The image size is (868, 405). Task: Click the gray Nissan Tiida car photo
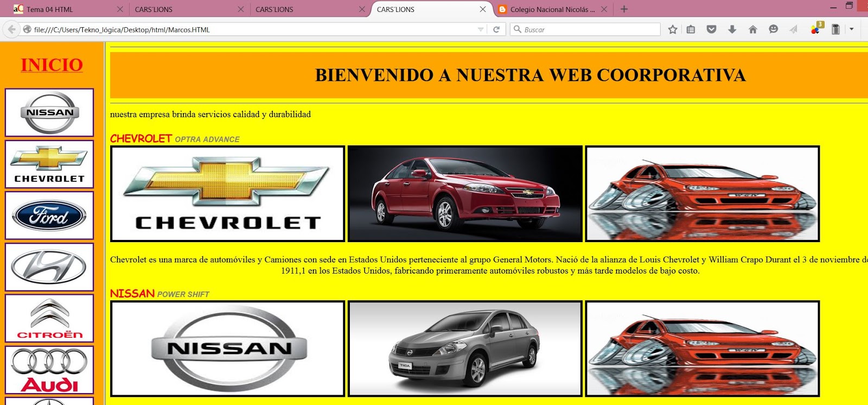465,349
